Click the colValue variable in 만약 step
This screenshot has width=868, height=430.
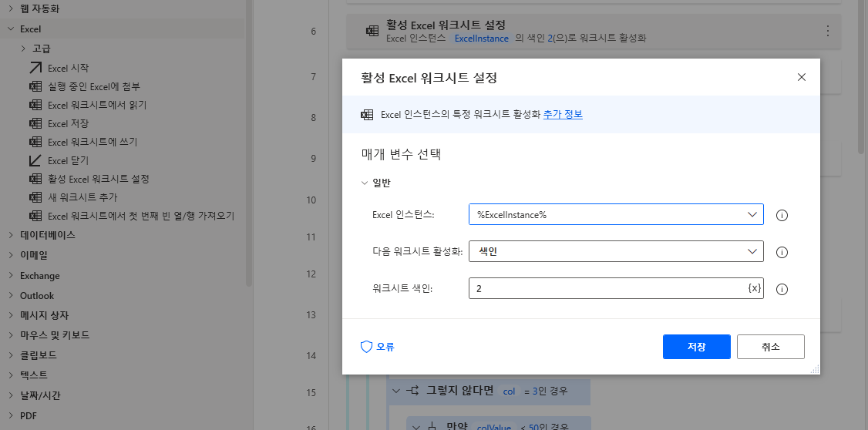[x=493, y=427]
